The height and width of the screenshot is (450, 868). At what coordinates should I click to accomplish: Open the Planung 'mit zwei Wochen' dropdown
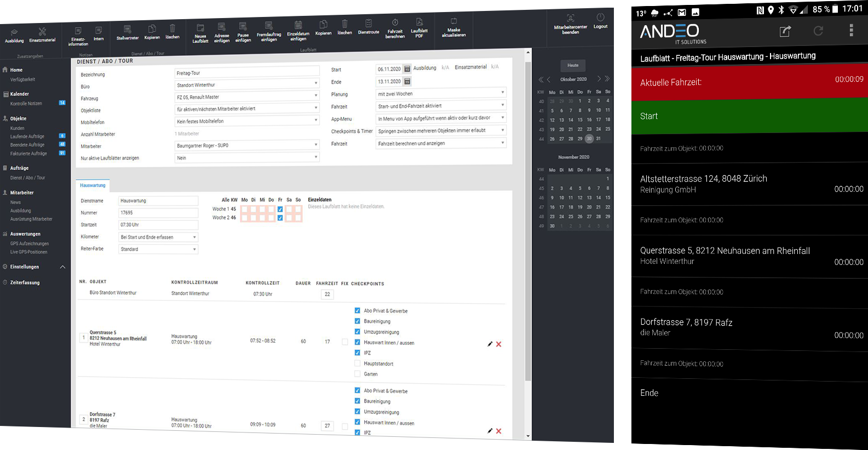[x=441, y=93]
